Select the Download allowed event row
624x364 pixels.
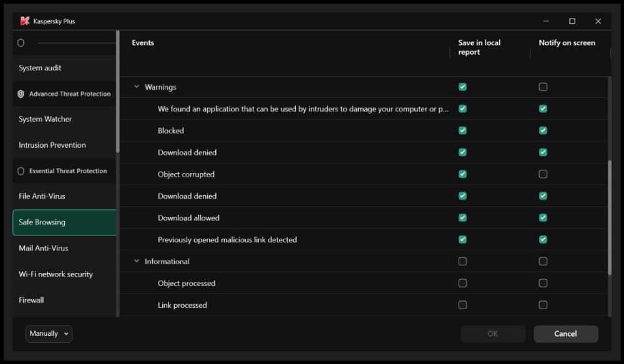[364, 218]
